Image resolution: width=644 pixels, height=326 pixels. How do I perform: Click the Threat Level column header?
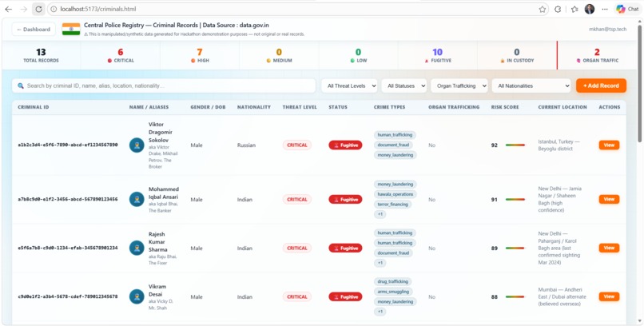(300, 107)
